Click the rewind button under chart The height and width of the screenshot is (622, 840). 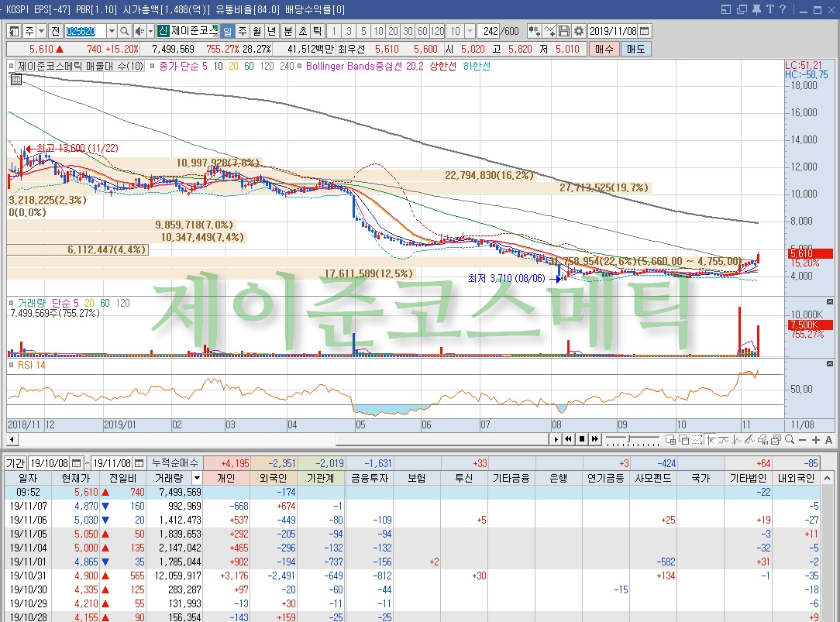click(568, 439)
